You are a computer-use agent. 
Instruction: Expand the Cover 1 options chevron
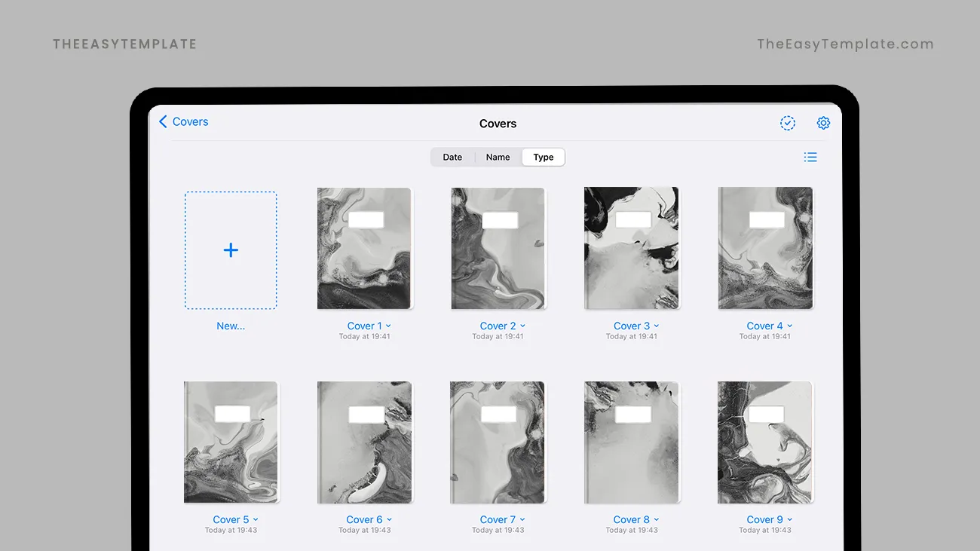pyautogui.click(x=389, y=326)
